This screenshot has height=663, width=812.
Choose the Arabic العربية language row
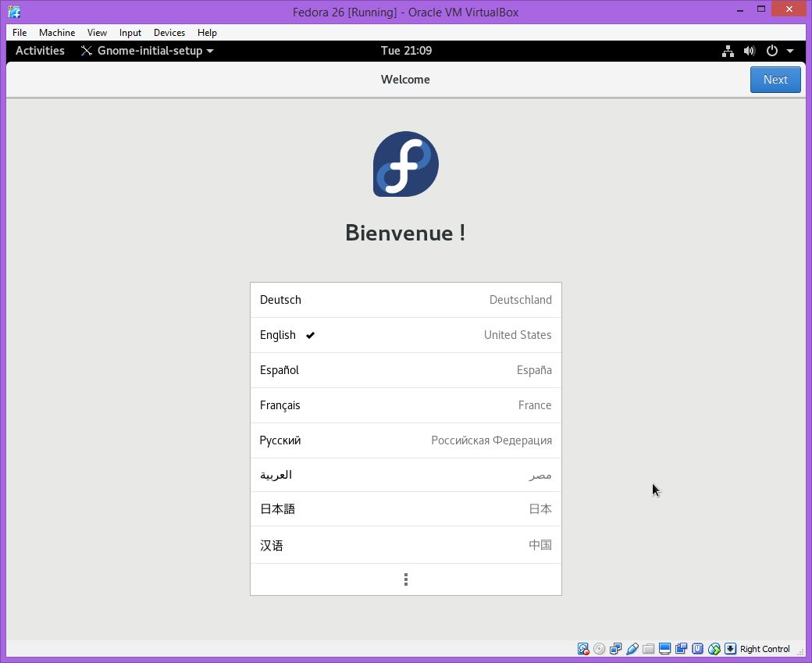406,475
